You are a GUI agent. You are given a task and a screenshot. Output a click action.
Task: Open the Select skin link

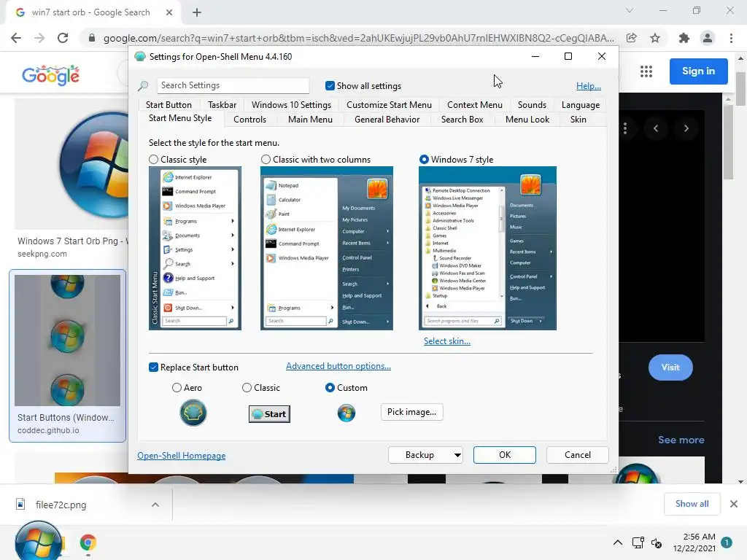pyautogui.click(x=447, y=341)
